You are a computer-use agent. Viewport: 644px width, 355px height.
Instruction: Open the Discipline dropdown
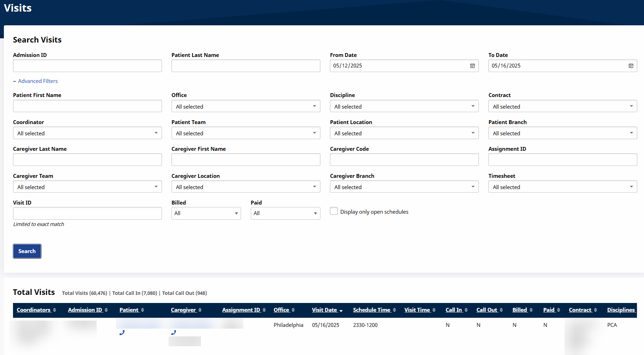tap(404, 106)
